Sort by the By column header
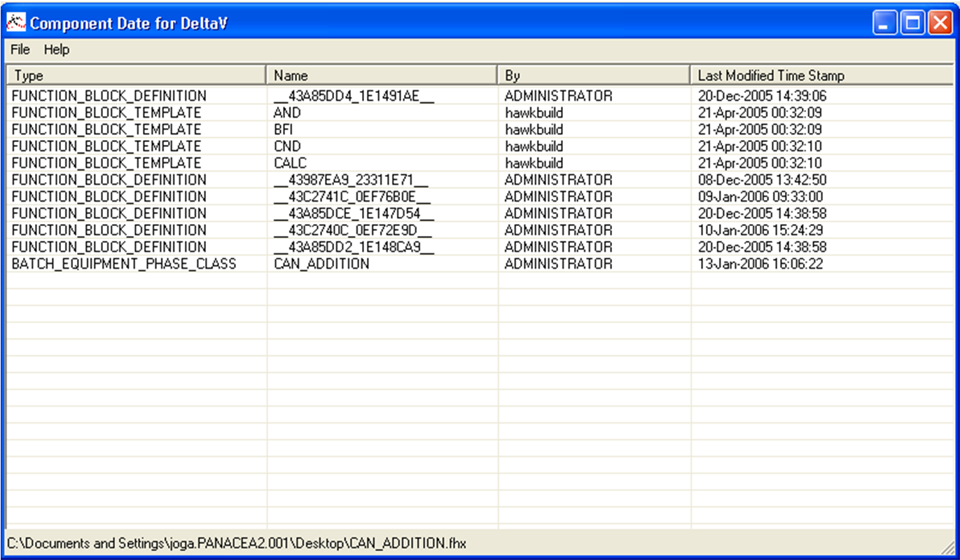The width and height of the screenshot is (960, 560). [594, 75]
